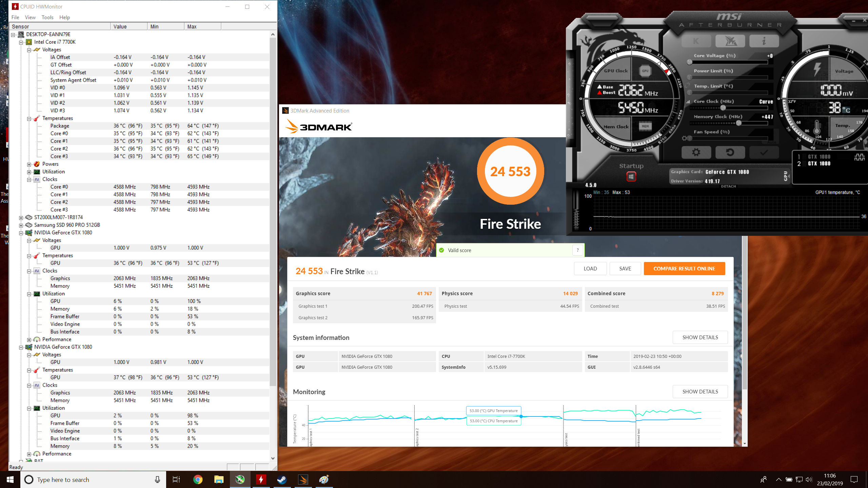The width and height of the screenshot is (868, 488).
Task: Toggle Apply overclocking at Windows Startup
Action: coord(631,177)
